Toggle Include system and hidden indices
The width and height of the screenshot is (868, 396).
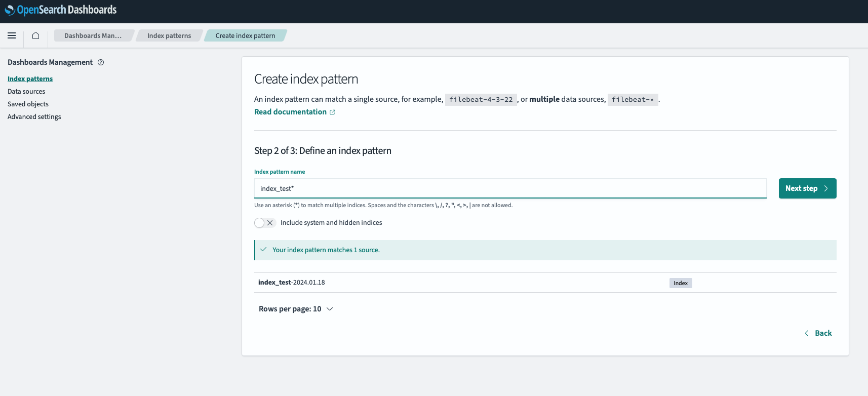(265, 223)
